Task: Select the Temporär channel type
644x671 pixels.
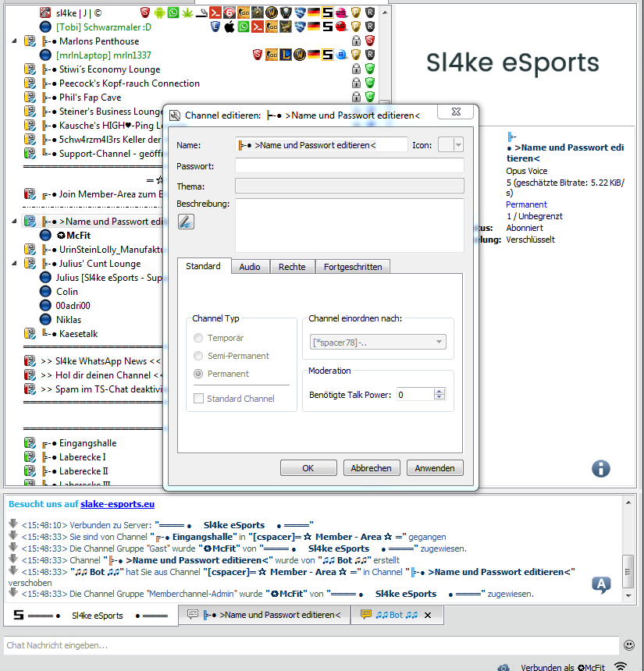Action: coord(198,338)
